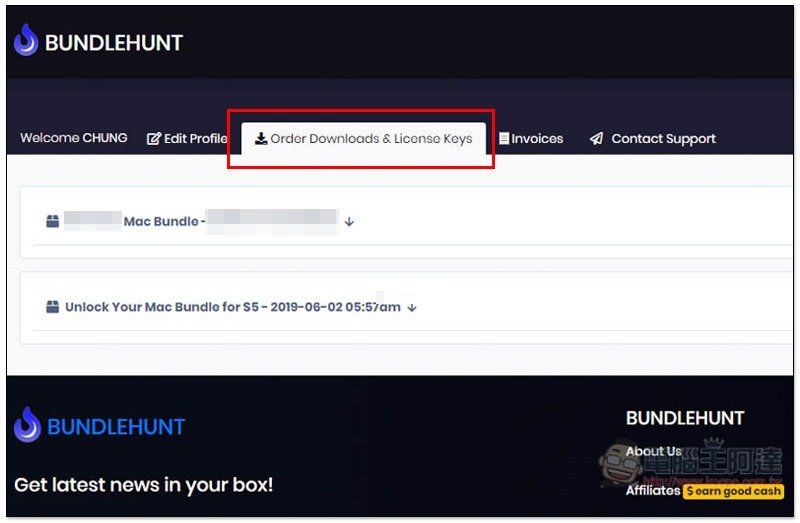Image resolution: width=800 pixels, height=523 pixels.
Task: Open the Unlock Your Mac Bundle for $5 order
Action: click(x=233, y=307)
